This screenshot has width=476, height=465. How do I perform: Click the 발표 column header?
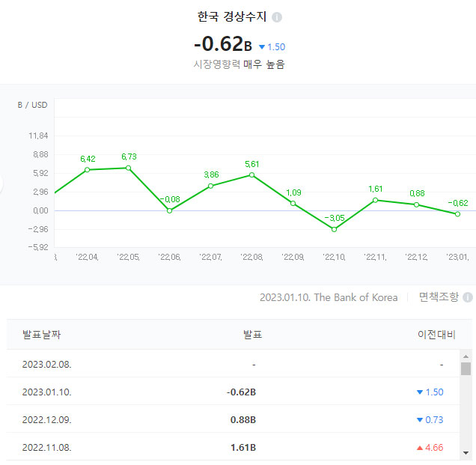252,335
